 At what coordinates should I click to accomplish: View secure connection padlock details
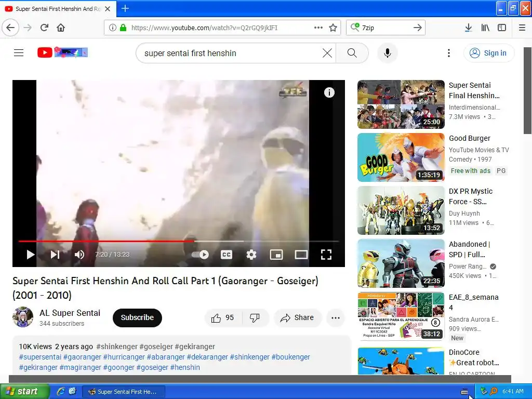coord(123,28)
